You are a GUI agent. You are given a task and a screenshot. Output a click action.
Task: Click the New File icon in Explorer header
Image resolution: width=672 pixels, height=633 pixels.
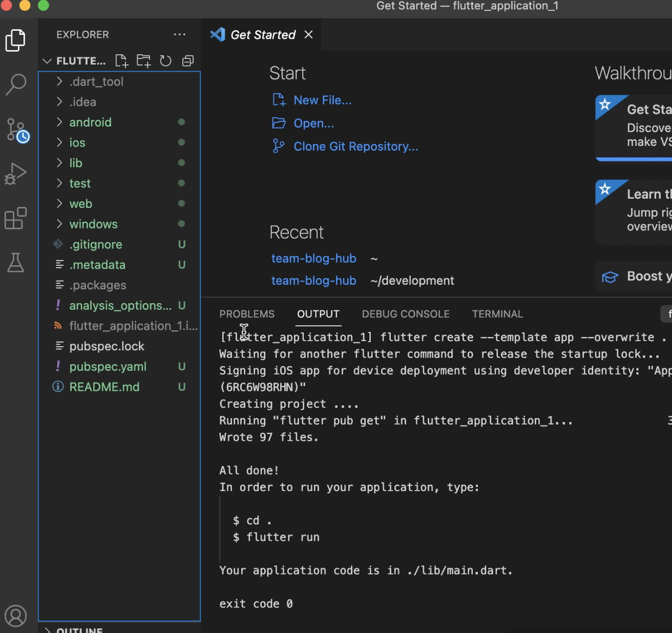tap(121, 61)
